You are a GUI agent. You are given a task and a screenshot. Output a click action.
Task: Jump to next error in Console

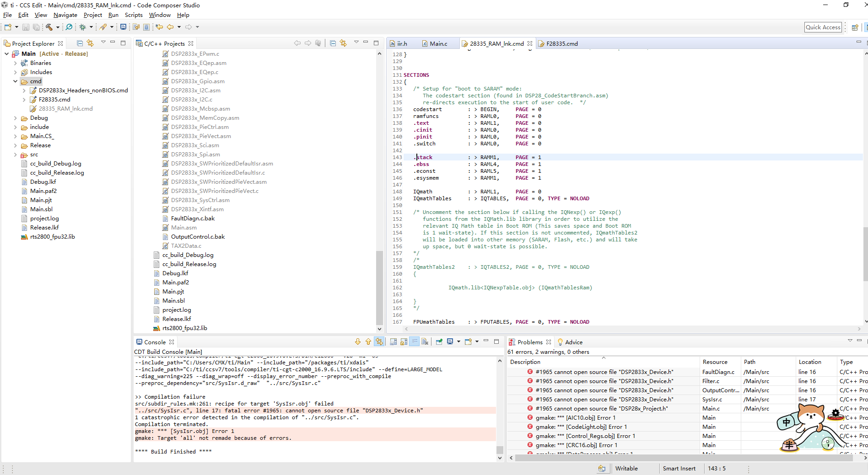click(358, 342)
